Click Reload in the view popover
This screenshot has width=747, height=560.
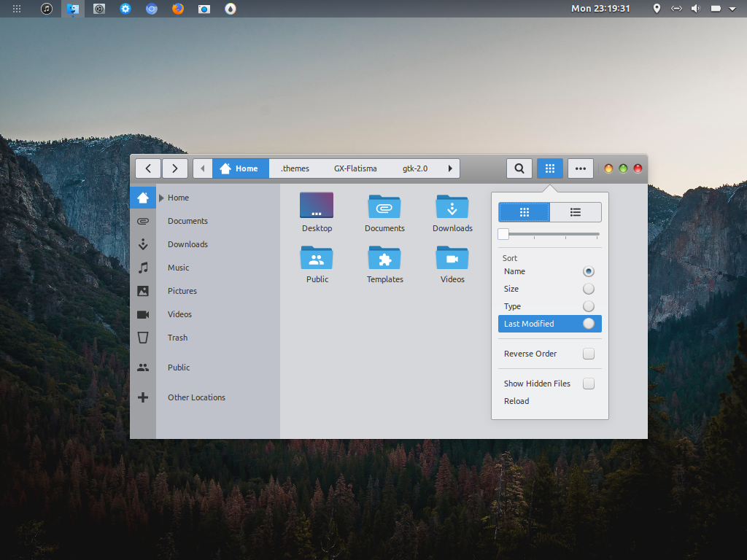pos(516,401)
